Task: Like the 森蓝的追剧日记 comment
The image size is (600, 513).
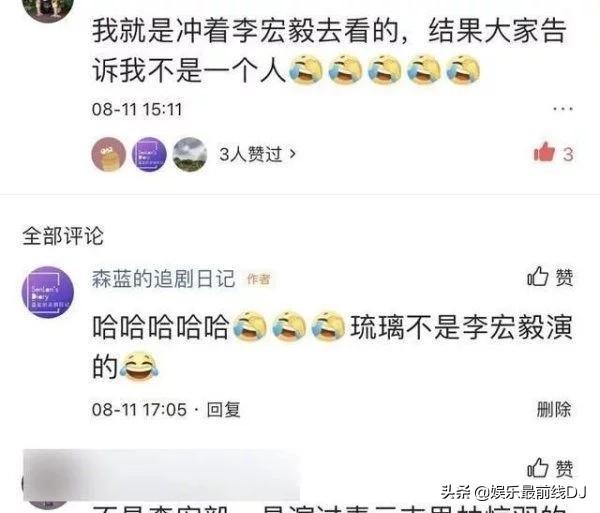Action: point(550,277)
